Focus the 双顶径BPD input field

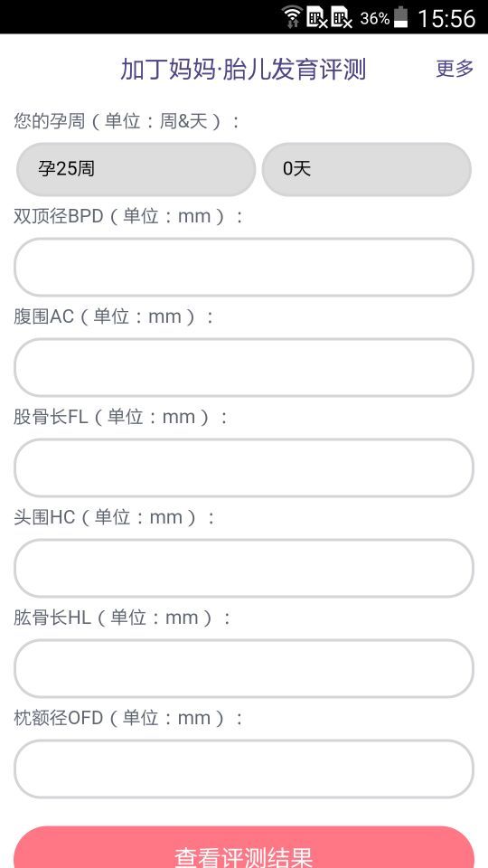[x=244, y=268]
